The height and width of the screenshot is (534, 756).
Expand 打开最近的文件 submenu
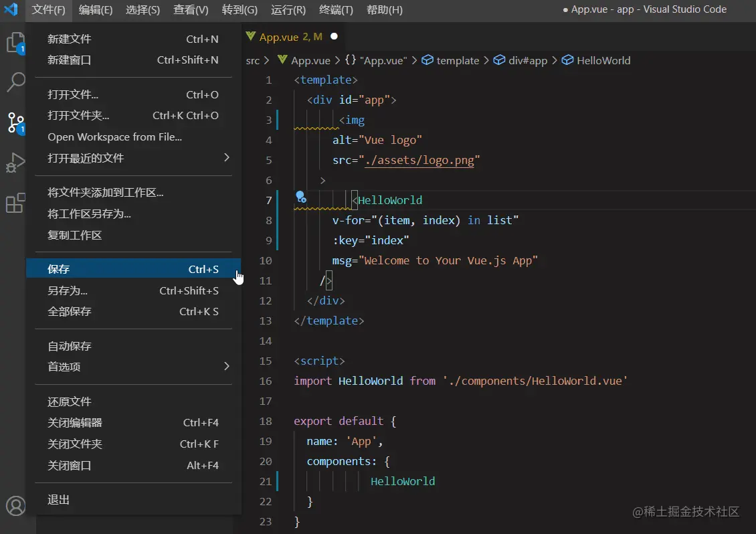[x=134, y=158]
